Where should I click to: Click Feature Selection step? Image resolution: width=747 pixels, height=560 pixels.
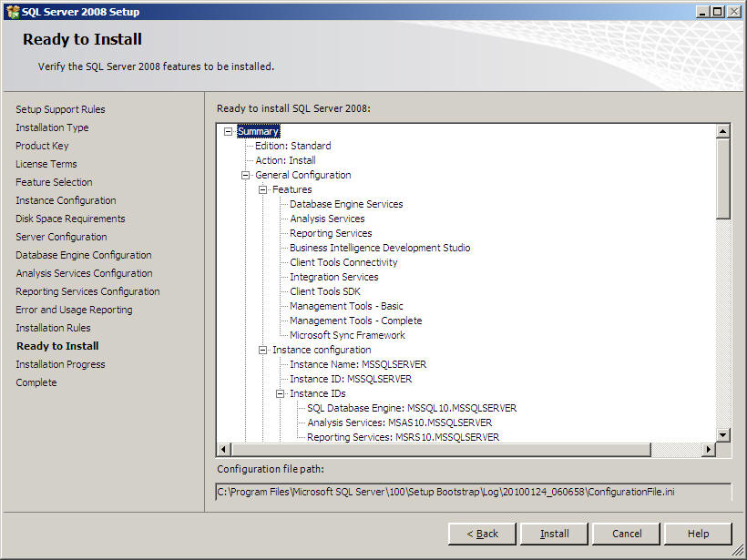click(x=54, y=182)
